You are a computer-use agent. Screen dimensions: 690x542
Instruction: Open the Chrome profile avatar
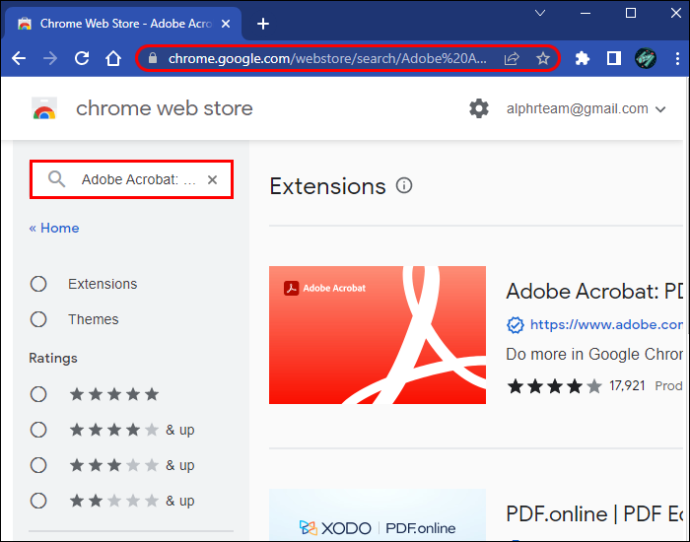[646, 59]
